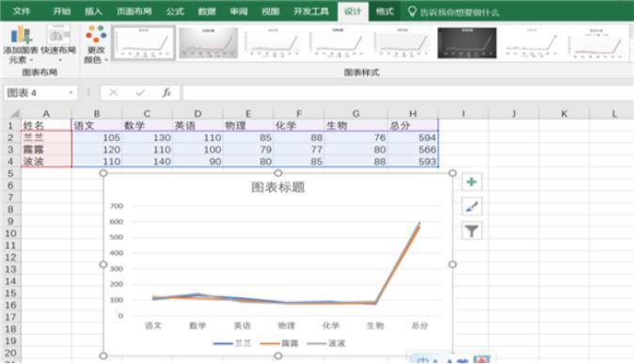Click the Chart Styles paintbrush button
634x364 pixels.
(x=471, y=207)
